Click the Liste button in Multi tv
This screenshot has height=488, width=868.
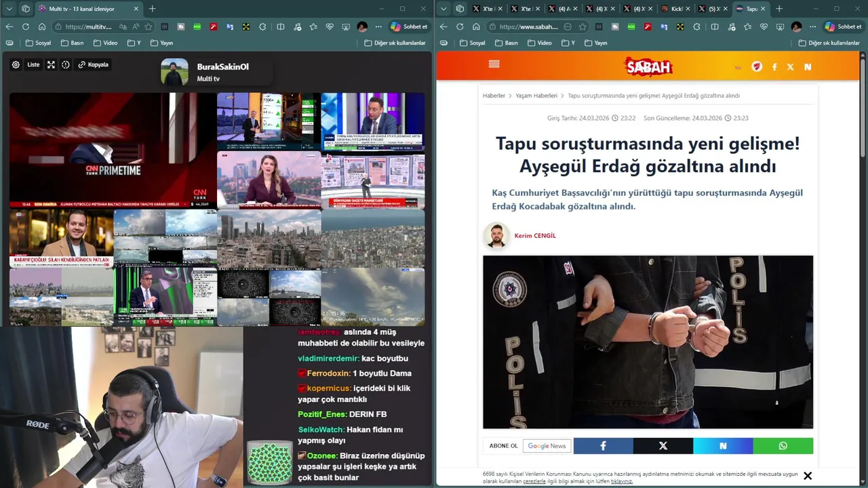(33, 65)
